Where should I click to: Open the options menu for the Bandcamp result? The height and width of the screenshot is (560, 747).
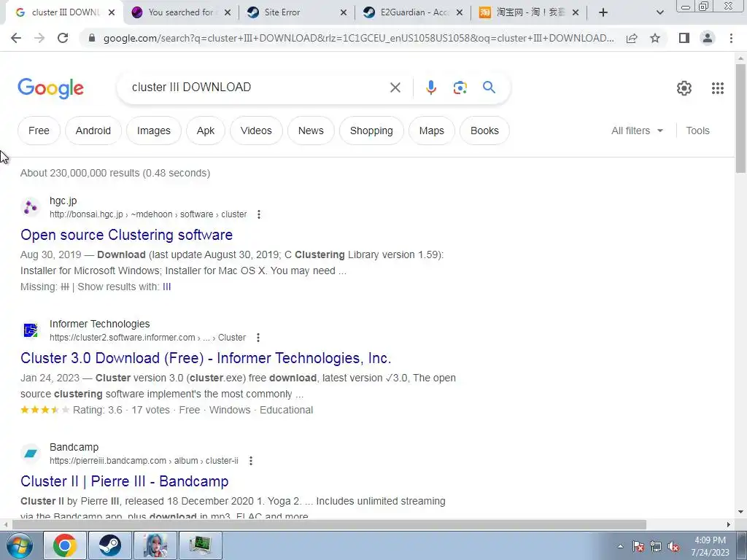coord(251,461)
